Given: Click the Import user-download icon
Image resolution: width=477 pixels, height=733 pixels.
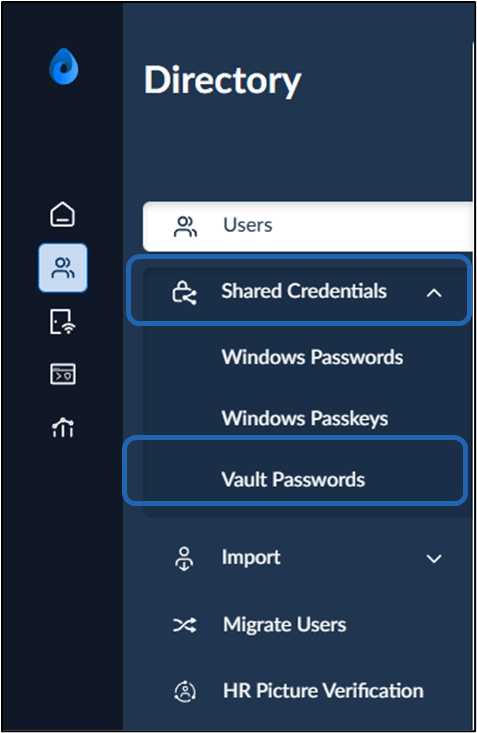Looking at the screenshot, I should coord(184,559).
